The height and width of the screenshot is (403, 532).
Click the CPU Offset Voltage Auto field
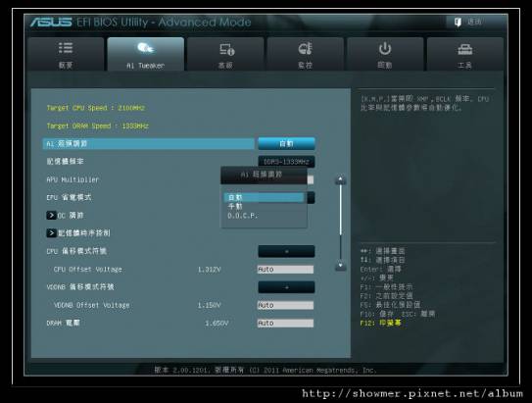click(285, 270)
